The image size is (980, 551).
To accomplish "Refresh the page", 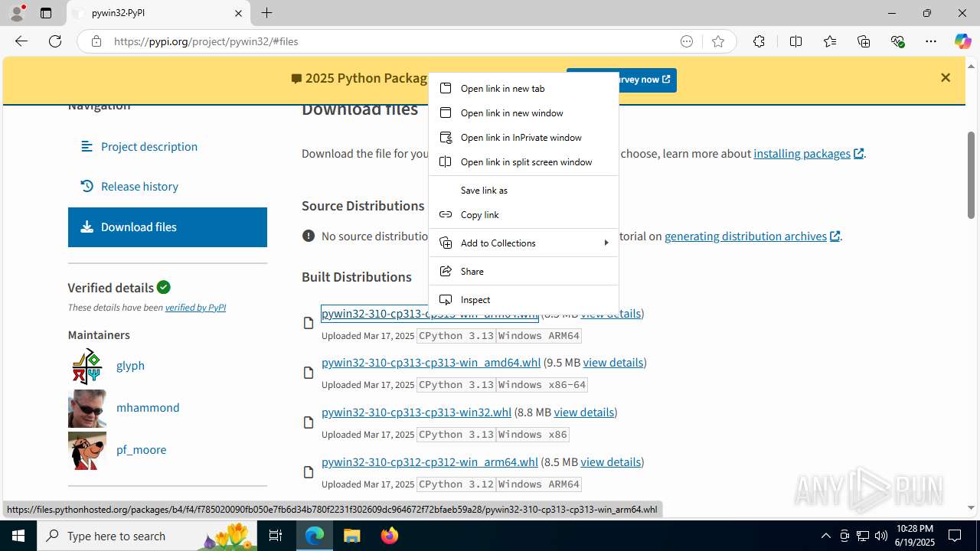I will click(55, 41).
